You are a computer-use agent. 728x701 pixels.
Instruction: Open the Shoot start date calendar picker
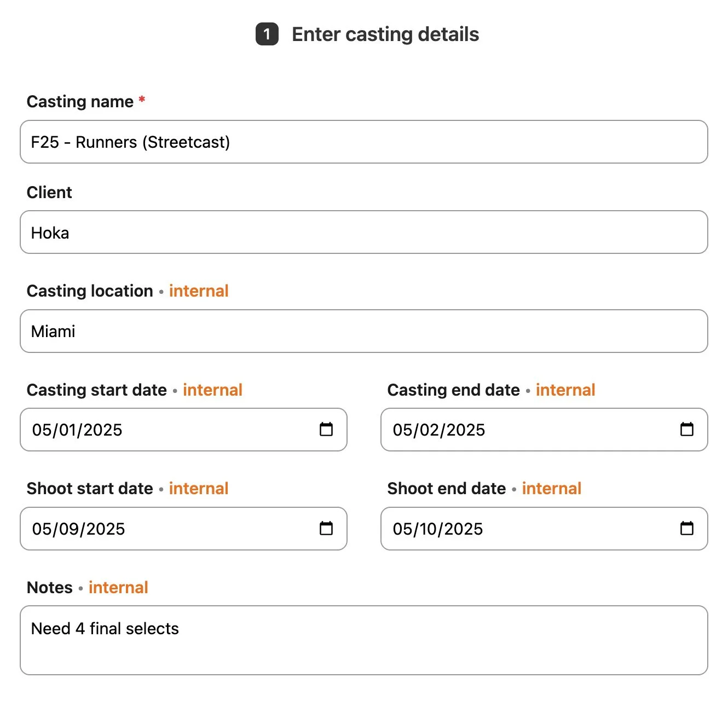(x=326, y=529)
